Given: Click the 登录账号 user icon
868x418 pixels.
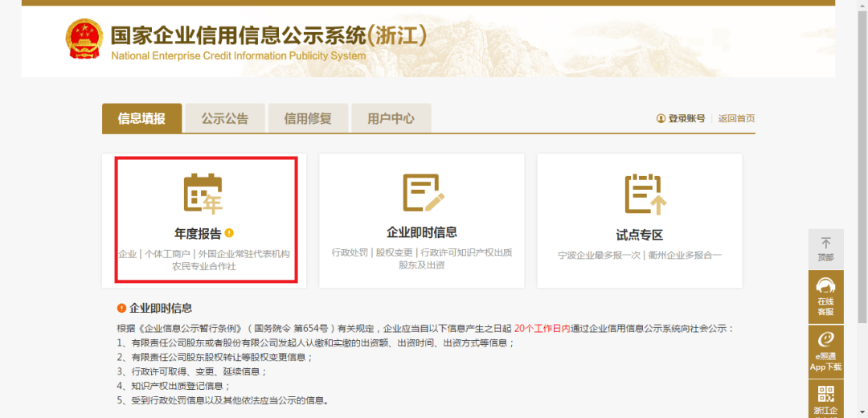Looking at the screenshot, I should 661,118.
